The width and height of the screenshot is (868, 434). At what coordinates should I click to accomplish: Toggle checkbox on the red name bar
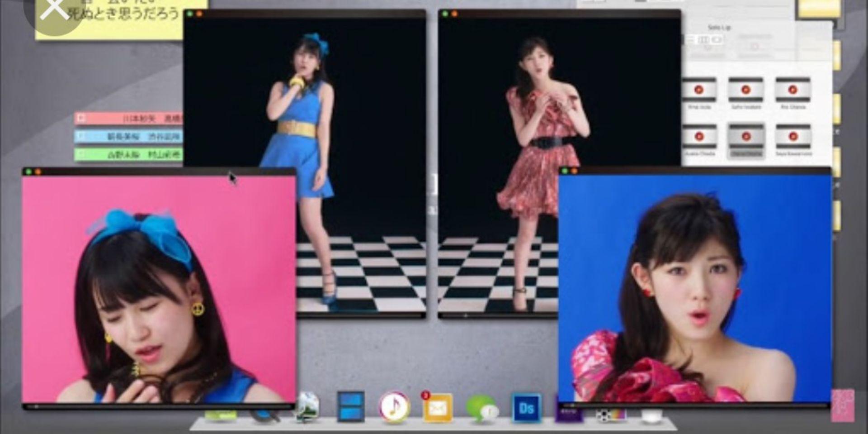(x=81, y=119)
